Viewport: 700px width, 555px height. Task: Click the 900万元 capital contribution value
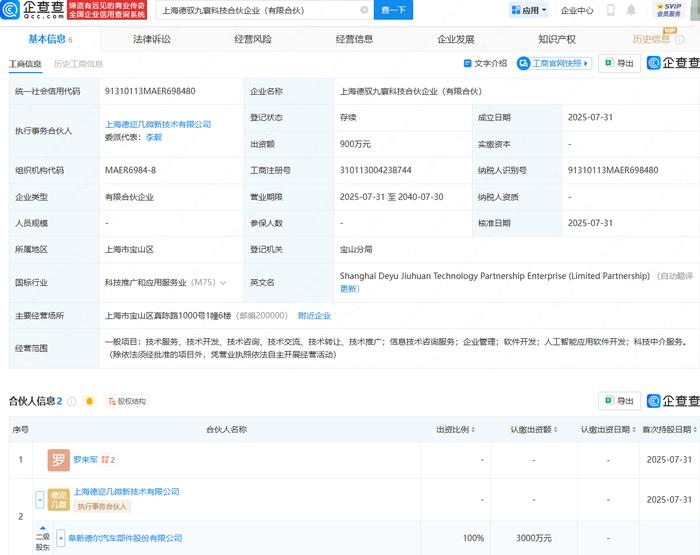[x=355, y=144]
